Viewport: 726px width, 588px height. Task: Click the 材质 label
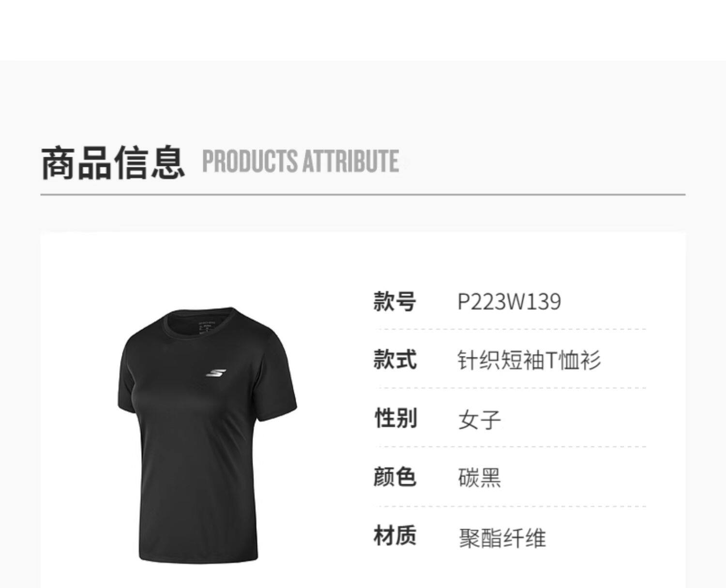pyautogui.click(x=394, y=536)
